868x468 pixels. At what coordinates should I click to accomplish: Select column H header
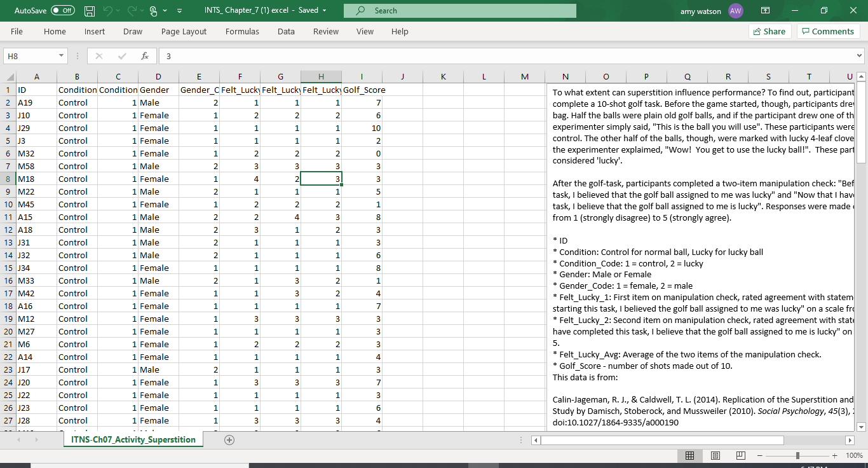click(x=321, y=77)
